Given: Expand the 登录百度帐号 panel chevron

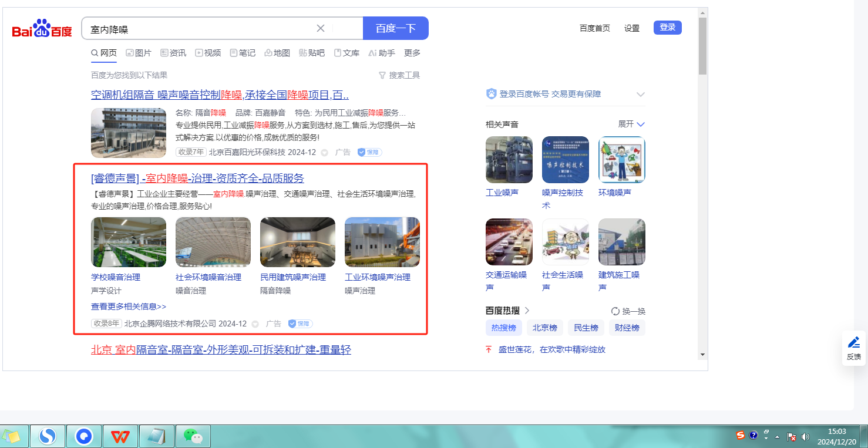Looking at the screenshot, I should coord(641,94).
